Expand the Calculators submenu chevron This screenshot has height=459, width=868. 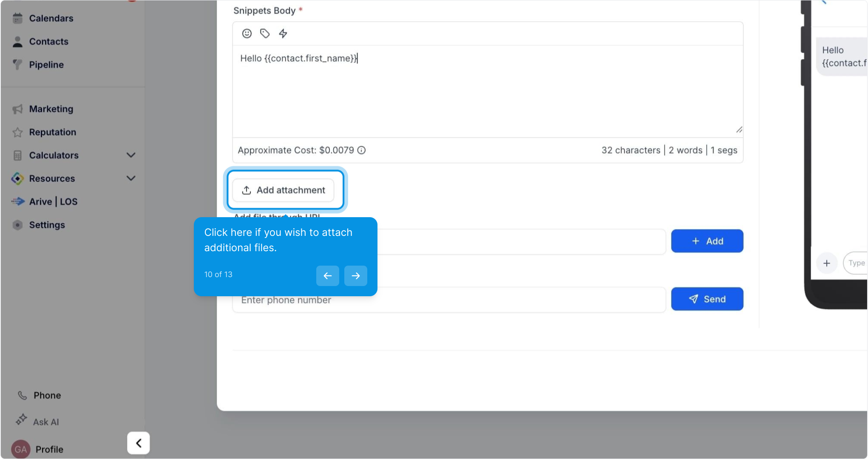(131, 155)
